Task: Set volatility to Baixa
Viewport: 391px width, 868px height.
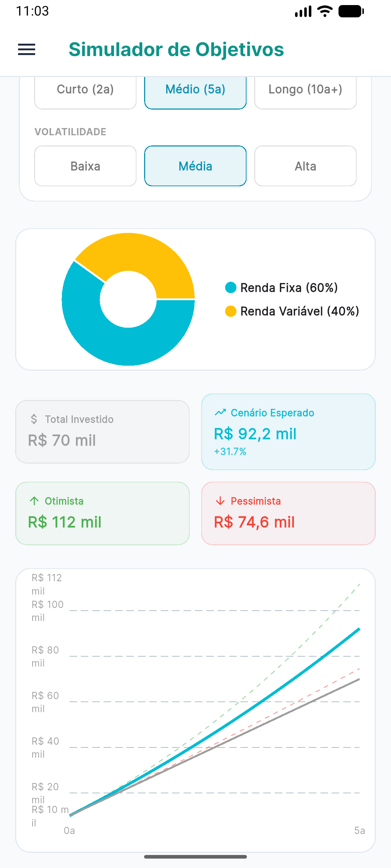Action: (85, 166)
